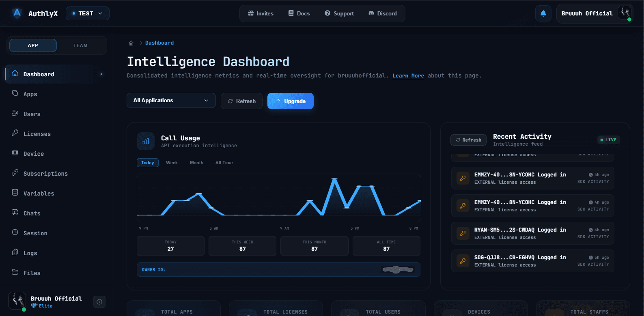Screen dimensions: 644x316
Task: Click the home breadcrumb icon
Action: point(131,43)
